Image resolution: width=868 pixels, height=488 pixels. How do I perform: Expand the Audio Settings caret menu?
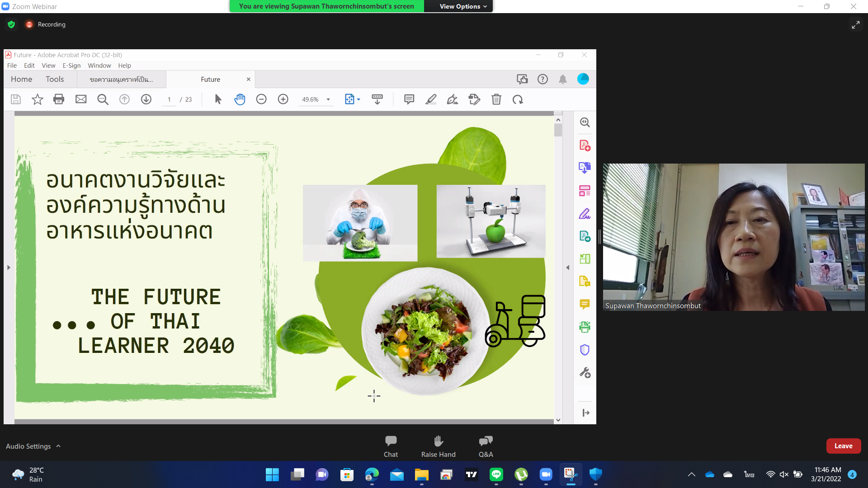pos(58,446)
